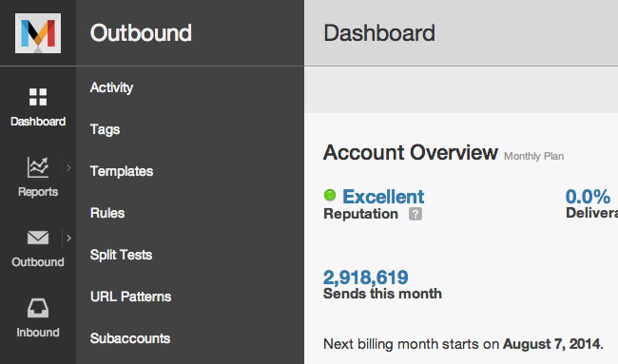Click the green reputation status dot

330,195
